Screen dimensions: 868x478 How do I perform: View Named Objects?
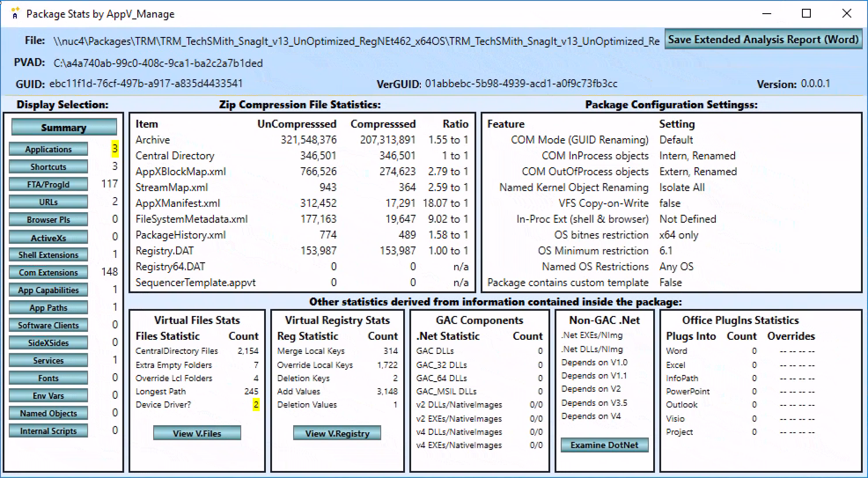coord(48,413)
